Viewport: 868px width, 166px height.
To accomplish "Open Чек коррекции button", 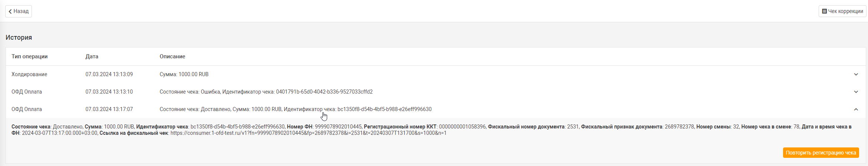I will pyautogui.click(x=842, y=11).
